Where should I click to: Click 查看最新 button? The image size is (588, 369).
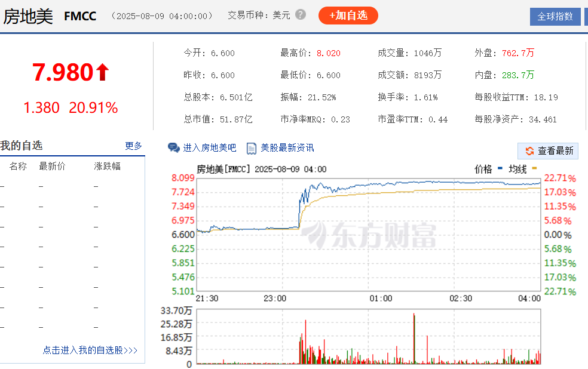(548, 150)
